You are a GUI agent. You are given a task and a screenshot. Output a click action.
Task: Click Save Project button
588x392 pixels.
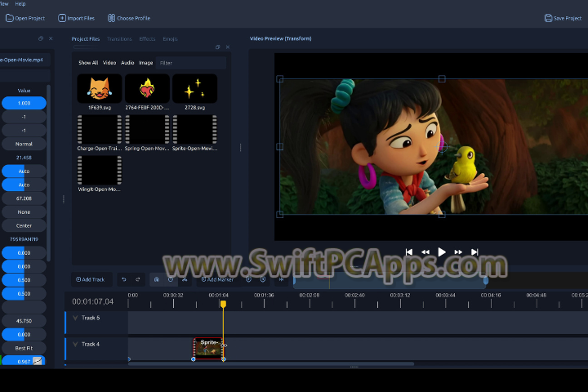pos(563,18)
